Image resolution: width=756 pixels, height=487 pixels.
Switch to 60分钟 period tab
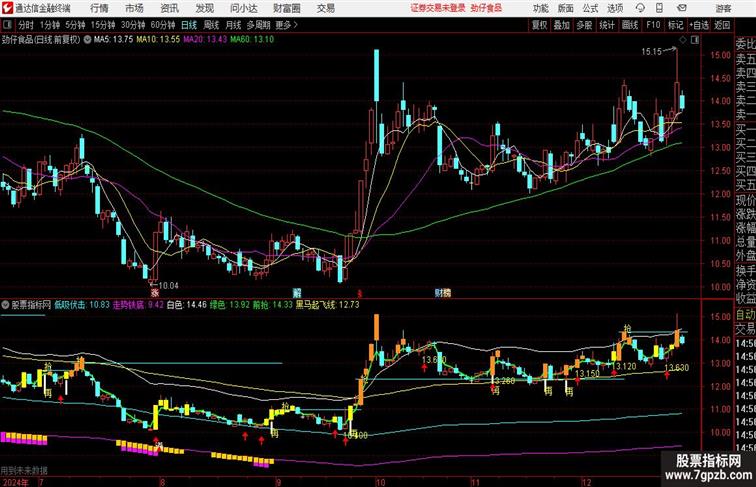tap(163, 25)
